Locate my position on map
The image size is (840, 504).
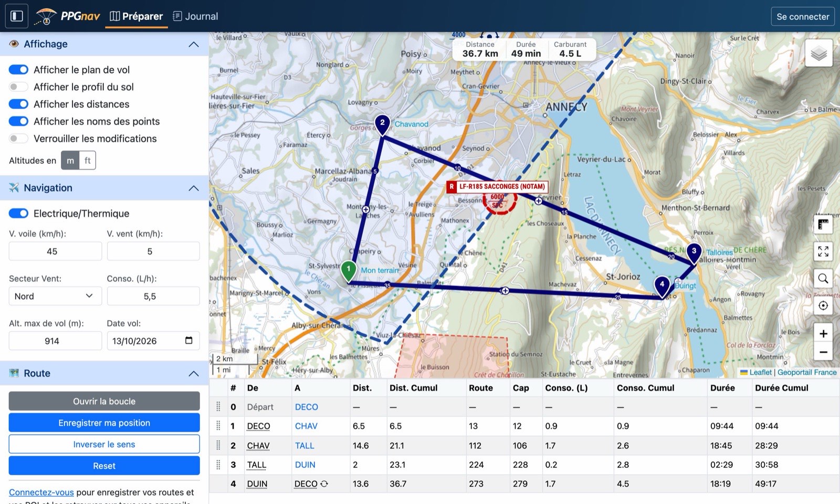point(823,306)
